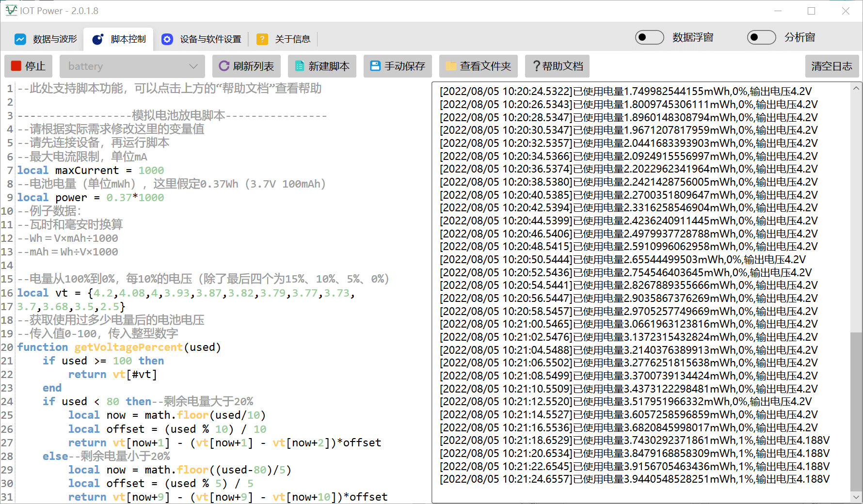Viewport: 863px width, 504px height.
Task: Click code line 7 maxCurrent in editor
Action: point(87,171)
